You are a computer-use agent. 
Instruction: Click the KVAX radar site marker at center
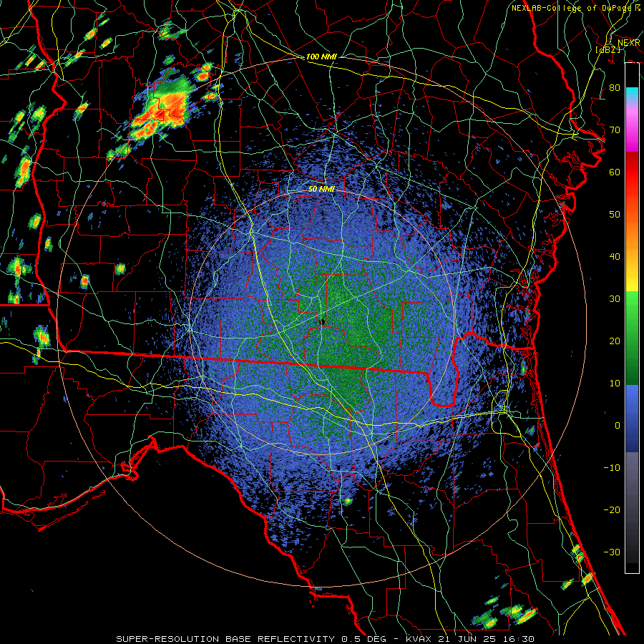coord(323,322)
